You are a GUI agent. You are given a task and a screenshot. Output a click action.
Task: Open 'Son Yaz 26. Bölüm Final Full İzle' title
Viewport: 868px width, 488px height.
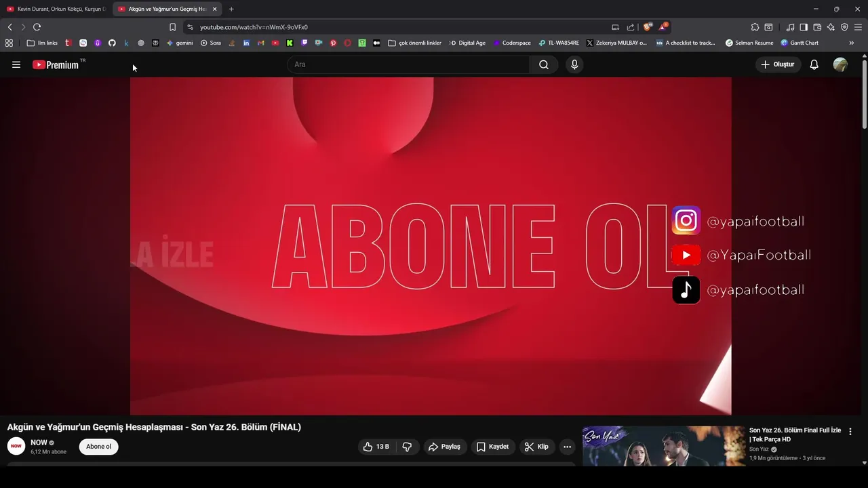click(795, 434)
